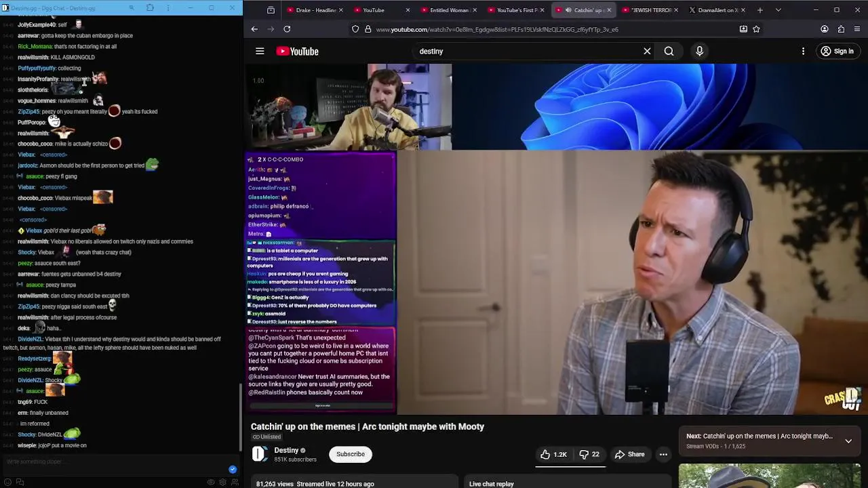This screenshot has height=488, width=868.
Task: Expand the Stream VODs playlist panel
Action: [x=848, y=441]
